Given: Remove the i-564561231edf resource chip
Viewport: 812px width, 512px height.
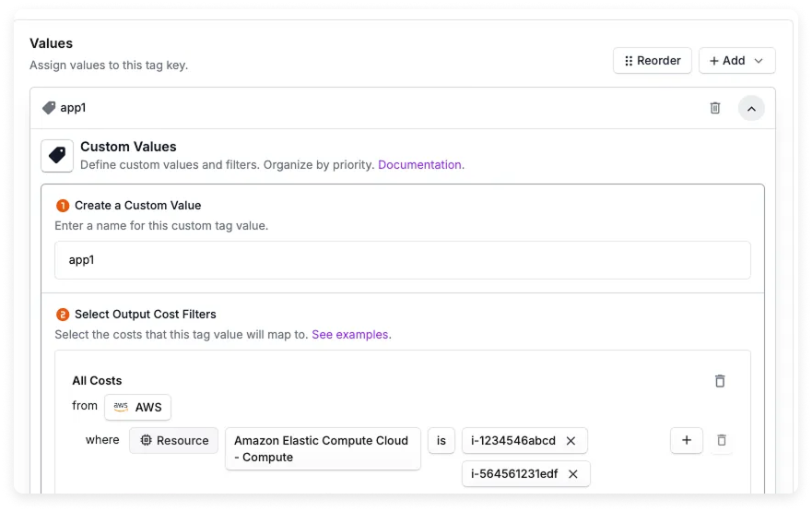Looking at the screenshot, I should (572, 473).
